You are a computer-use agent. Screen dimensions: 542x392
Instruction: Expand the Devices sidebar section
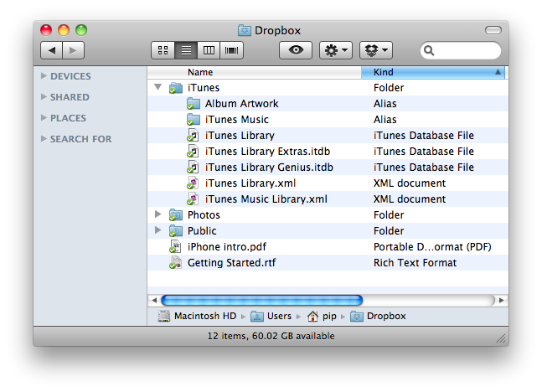[44, 75]
